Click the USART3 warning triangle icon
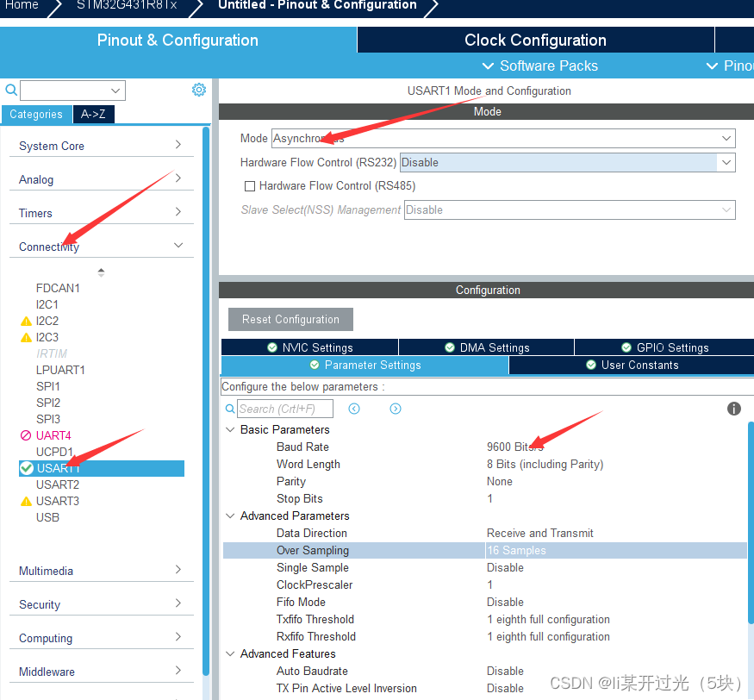 (x=26, y=502)
